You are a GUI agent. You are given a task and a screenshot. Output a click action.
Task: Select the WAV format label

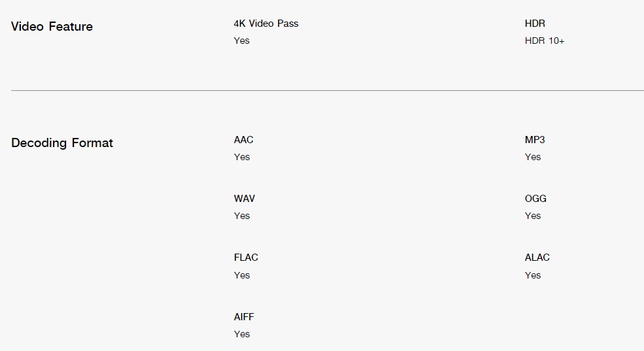click(x=245, y=199)
